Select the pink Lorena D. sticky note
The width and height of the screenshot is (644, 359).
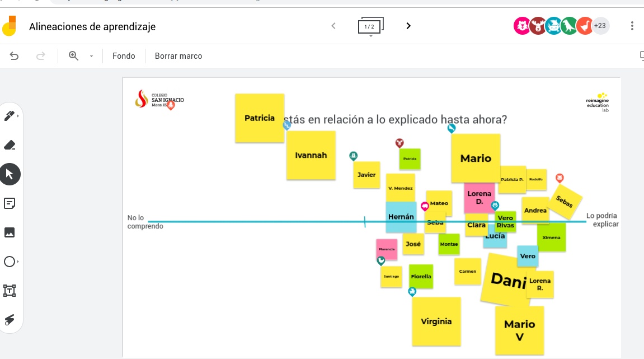click(480, 197)
